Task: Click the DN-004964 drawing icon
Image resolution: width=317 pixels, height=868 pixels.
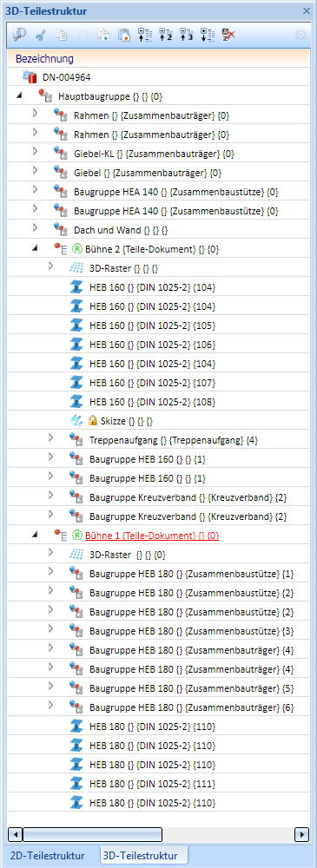Action: [30, 77]
